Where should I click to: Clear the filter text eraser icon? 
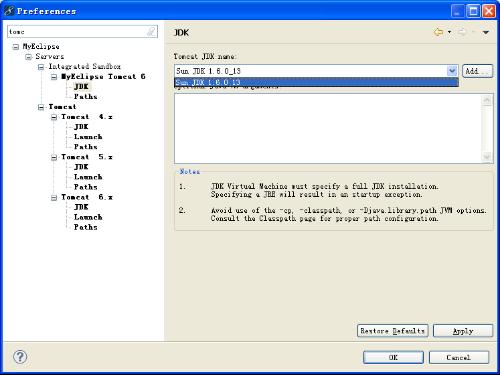tap(151, 32)
